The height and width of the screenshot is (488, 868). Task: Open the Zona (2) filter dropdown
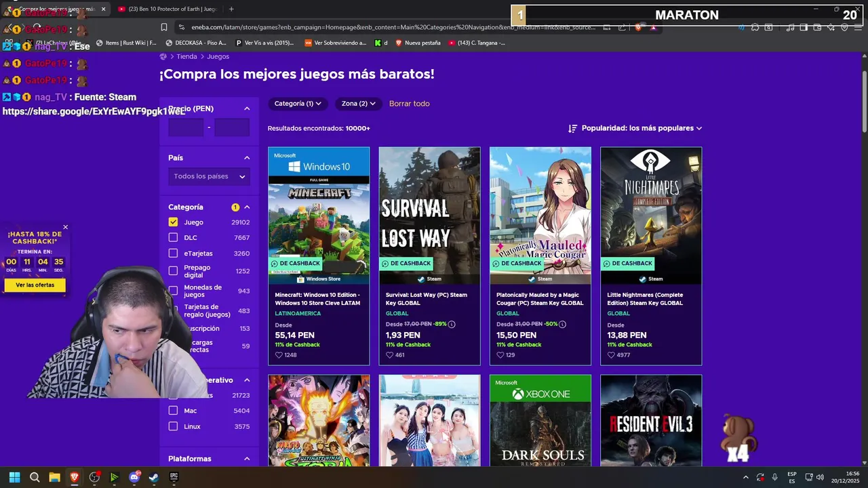coord(359,104)
